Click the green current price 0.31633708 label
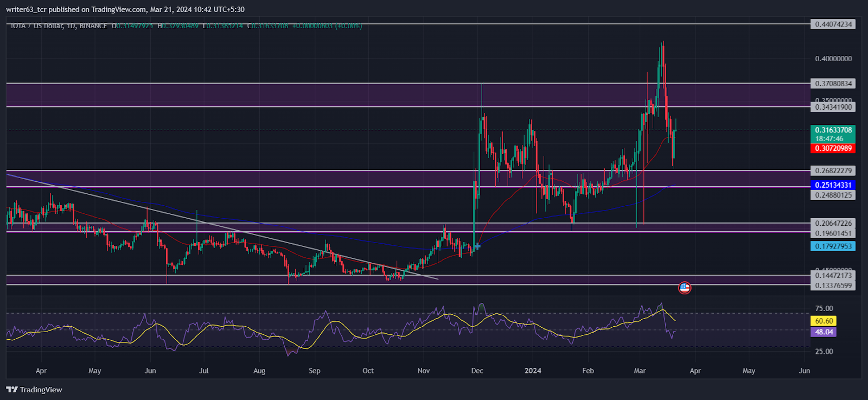 (833, 134)
